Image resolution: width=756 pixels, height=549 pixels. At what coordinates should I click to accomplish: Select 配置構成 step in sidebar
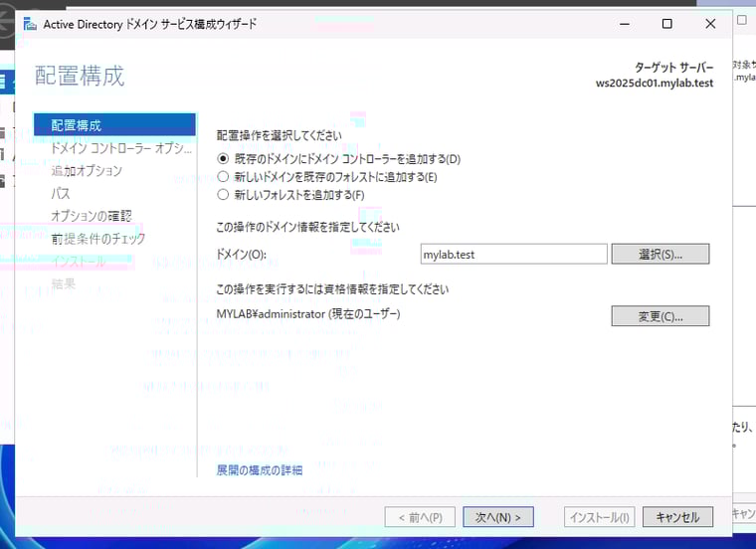pyautogui.click(x=114, y=125)
